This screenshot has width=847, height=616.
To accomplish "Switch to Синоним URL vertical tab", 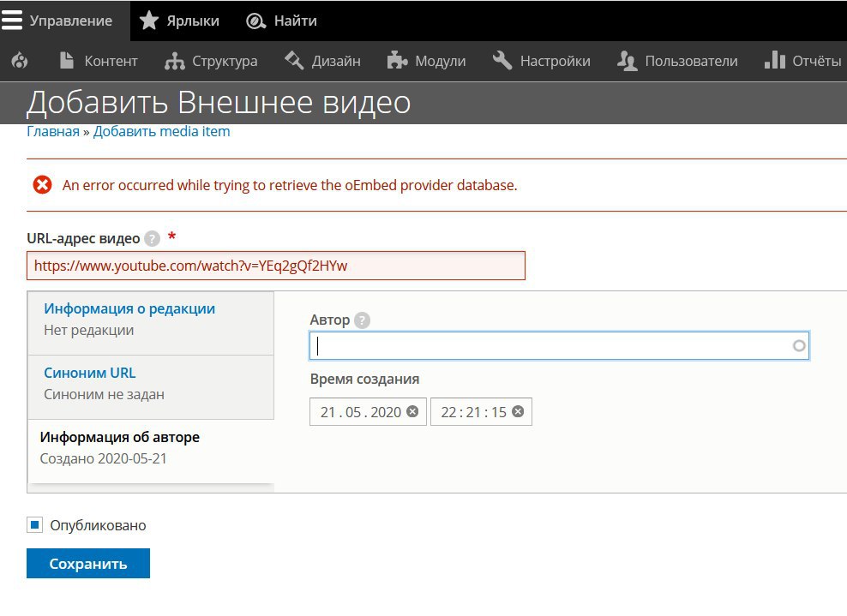I will click(x=151, y=387).
